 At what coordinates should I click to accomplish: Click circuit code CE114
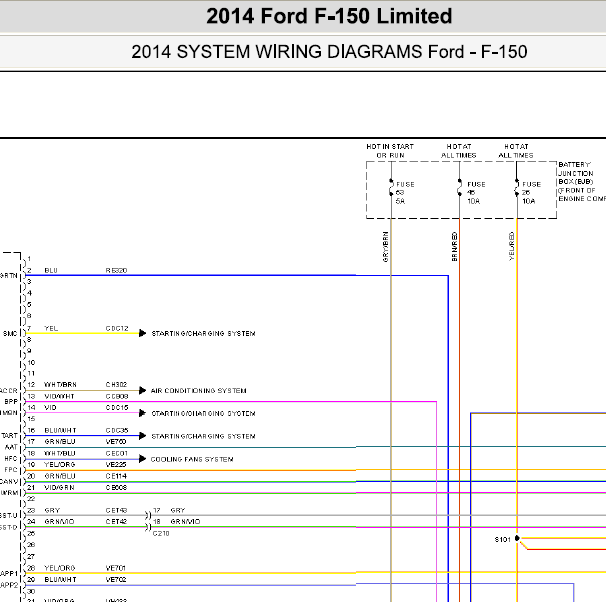tap(116, 476)
